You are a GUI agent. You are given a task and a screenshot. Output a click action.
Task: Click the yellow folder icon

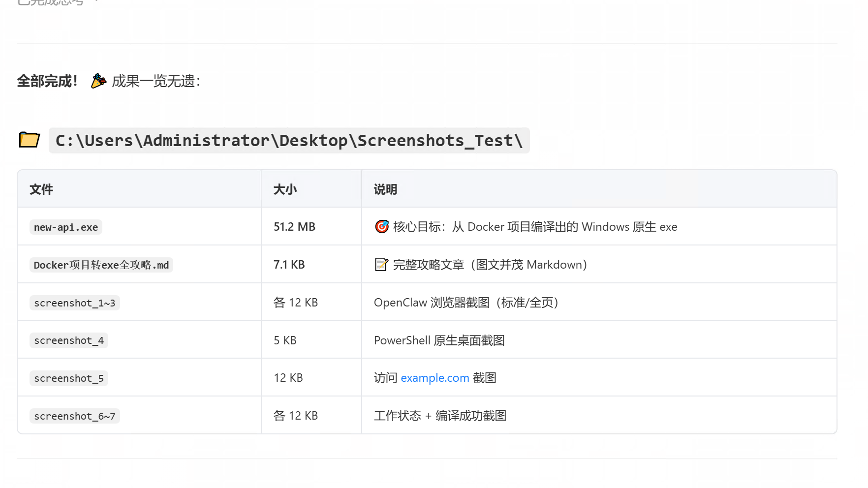point(30,140)
